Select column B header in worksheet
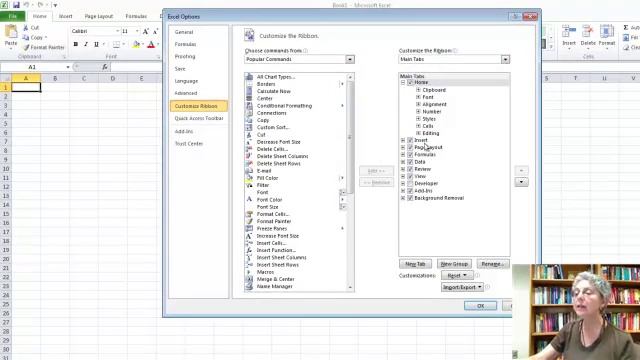Screen dimensions: 640x360 [x=55, y=78]
